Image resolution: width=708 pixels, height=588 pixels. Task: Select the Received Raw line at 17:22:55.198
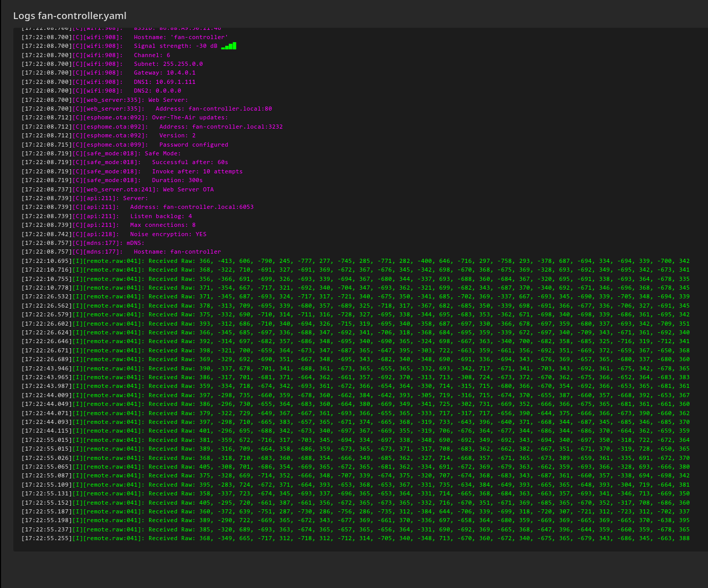tap(356, 520)
